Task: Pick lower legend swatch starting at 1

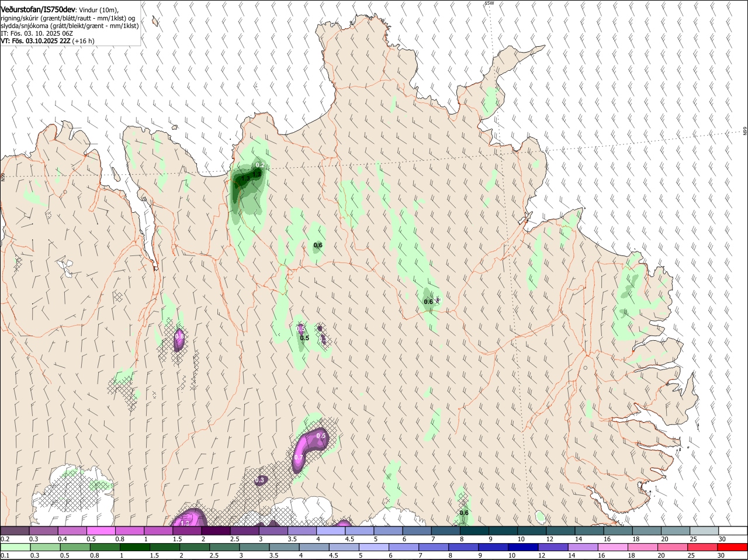Action: pyautogui.click(x=134, y=547)
